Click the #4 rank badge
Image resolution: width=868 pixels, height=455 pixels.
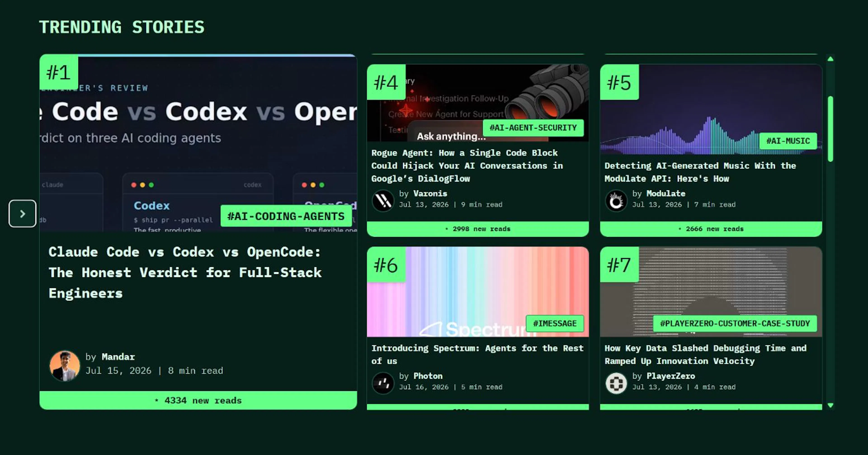point(386,82)
